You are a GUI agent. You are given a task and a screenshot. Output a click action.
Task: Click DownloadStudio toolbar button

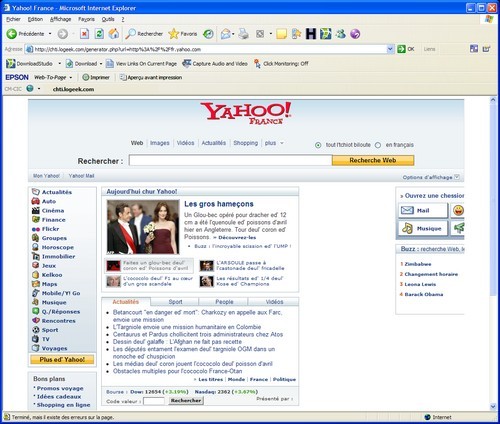pyautogui.click(x=30, y=64)
